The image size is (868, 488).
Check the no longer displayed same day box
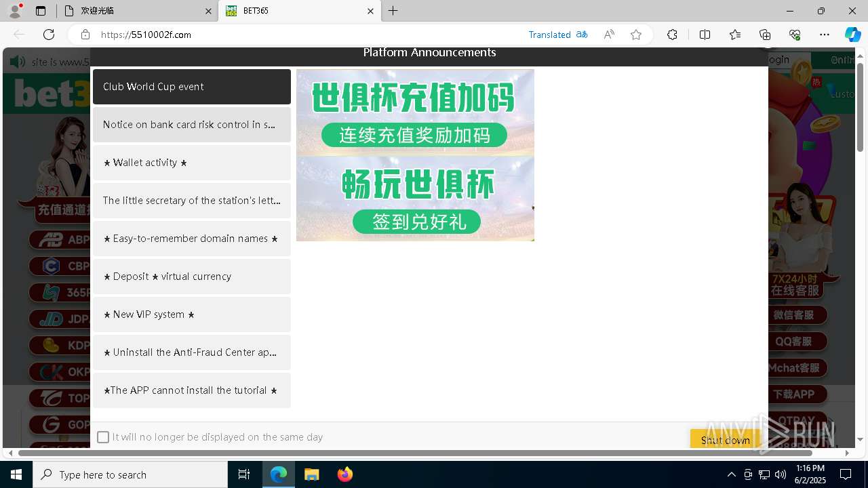(103, 437)
